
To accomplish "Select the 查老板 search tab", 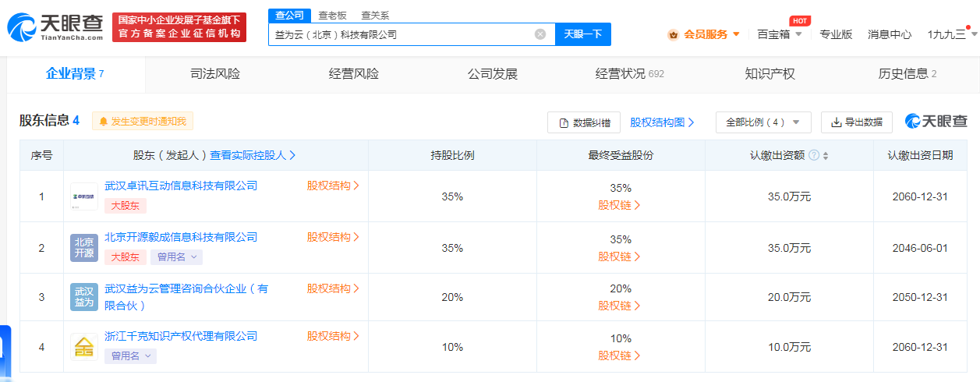I will (332, 15).
